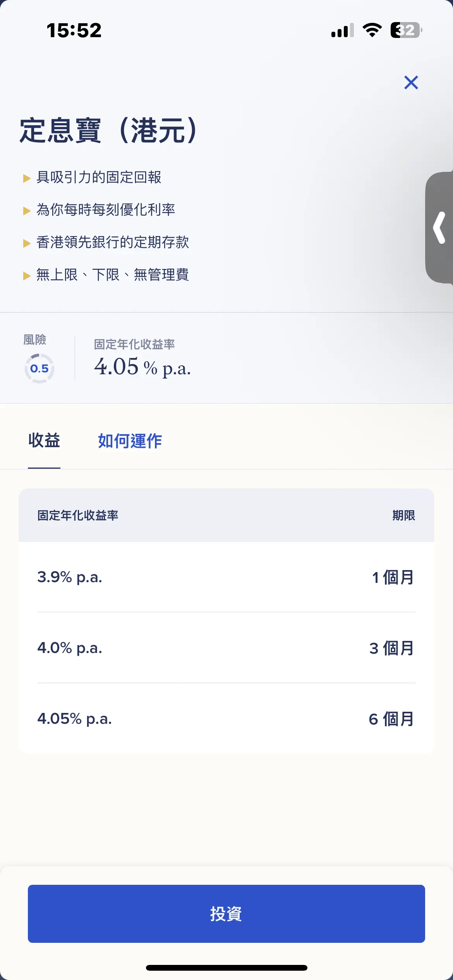Select the 4.0% p.a. 3 個月 row
The image size is (453, 980).
coord(226,648)
